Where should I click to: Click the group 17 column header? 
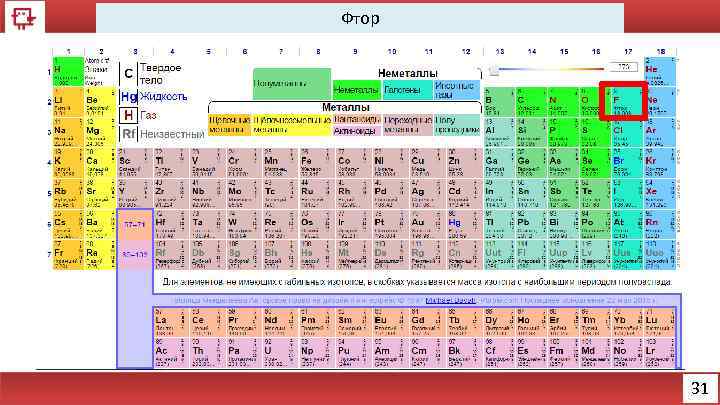click(628, 51)
